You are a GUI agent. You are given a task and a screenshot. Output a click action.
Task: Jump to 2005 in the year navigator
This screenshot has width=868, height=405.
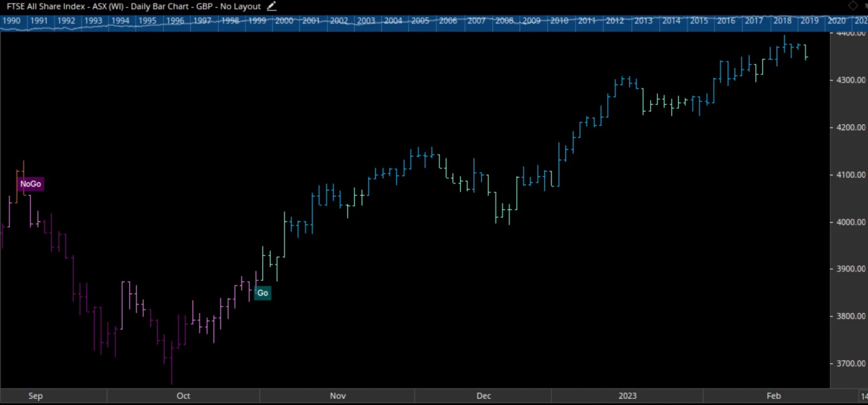420,21
